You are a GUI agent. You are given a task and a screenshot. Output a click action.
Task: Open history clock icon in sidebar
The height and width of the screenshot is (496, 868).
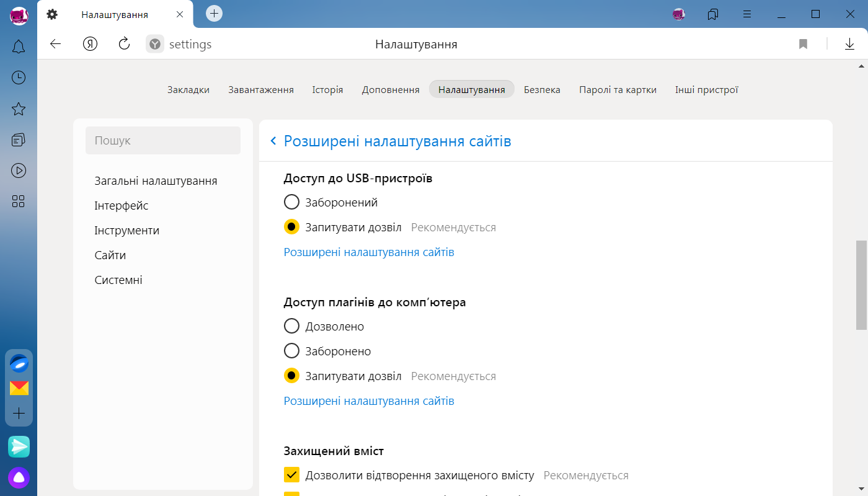click(x=19, y=77)
